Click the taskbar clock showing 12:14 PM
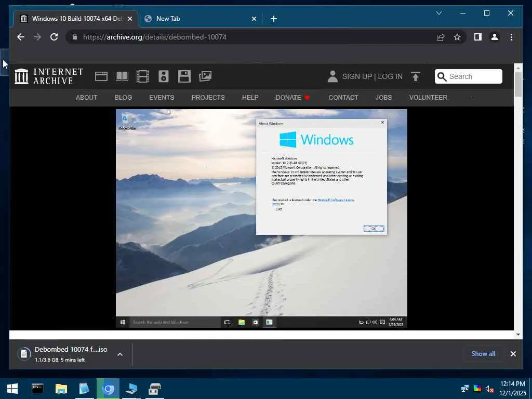Screen dimensions: 532x399 (x=513, y=389)
